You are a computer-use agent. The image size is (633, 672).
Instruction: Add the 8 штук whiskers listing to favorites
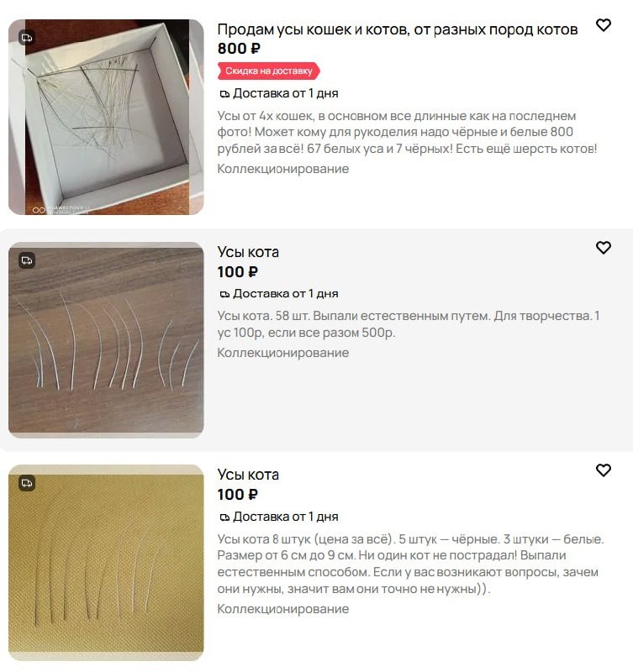(604, 470)
